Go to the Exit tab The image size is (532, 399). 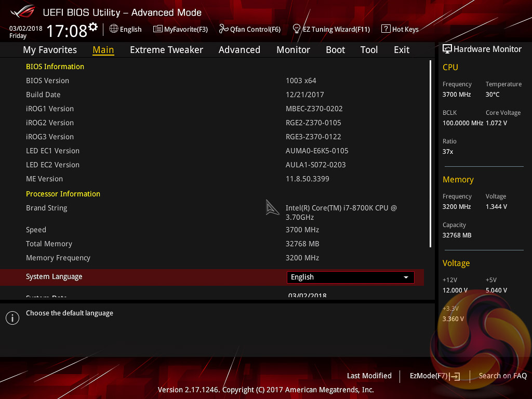(x=402, y=50)
